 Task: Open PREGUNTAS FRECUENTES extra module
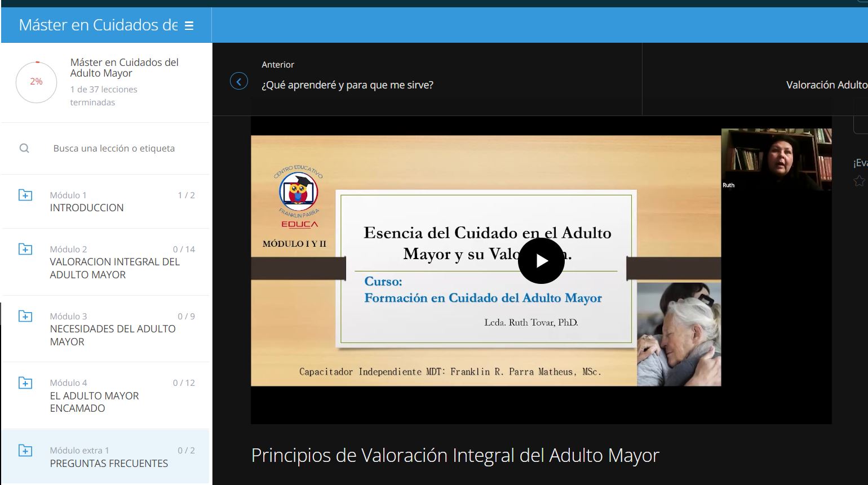[x=109, y=463]
